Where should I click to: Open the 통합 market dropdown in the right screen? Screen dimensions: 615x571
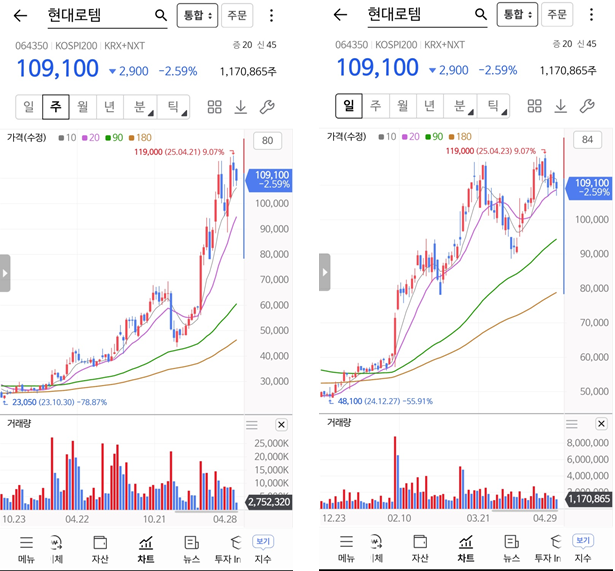pyautogui.click(x=517, y=15)
